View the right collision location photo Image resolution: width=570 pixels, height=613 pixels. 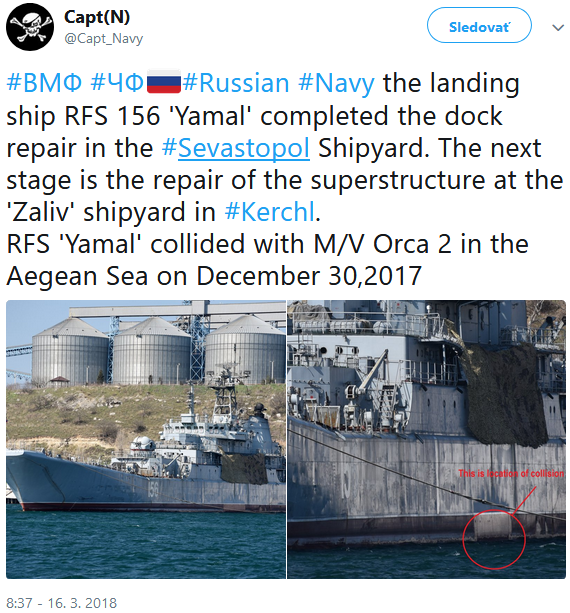pyautogui.click(x=427, y=439)
